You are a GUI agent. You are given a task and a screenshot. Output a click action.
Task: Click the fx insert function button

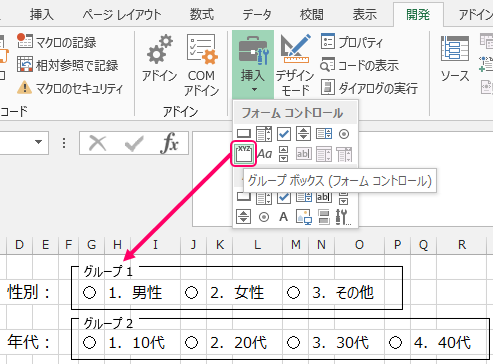click(170, 143)
